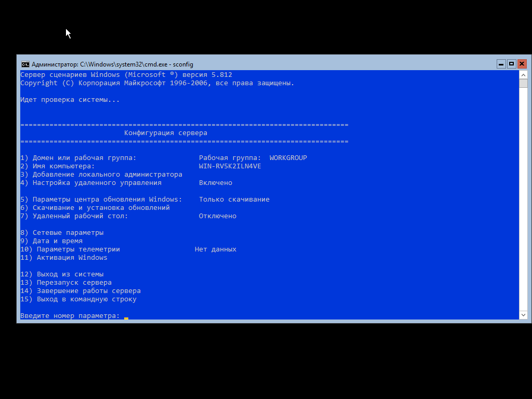Click the scrollbar up arrow
This screenshot has width=532, height=399.
pos(523,75)
